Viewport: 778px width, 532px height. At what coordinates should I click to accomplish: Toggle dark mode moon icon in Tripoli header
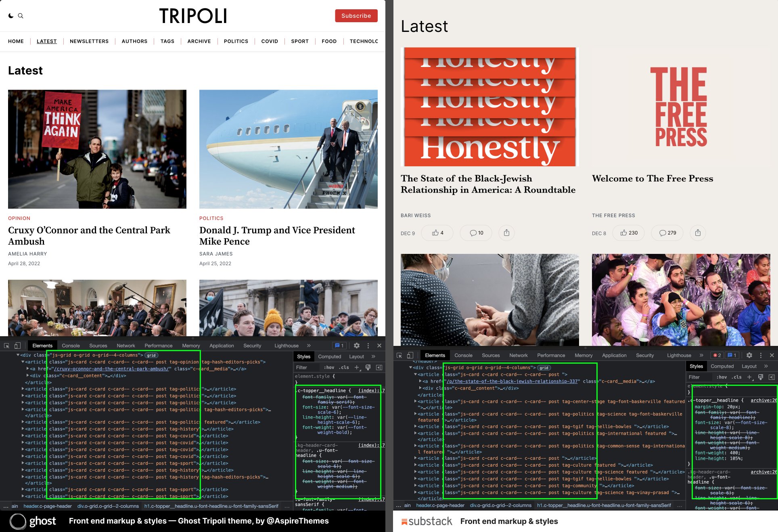11,16
